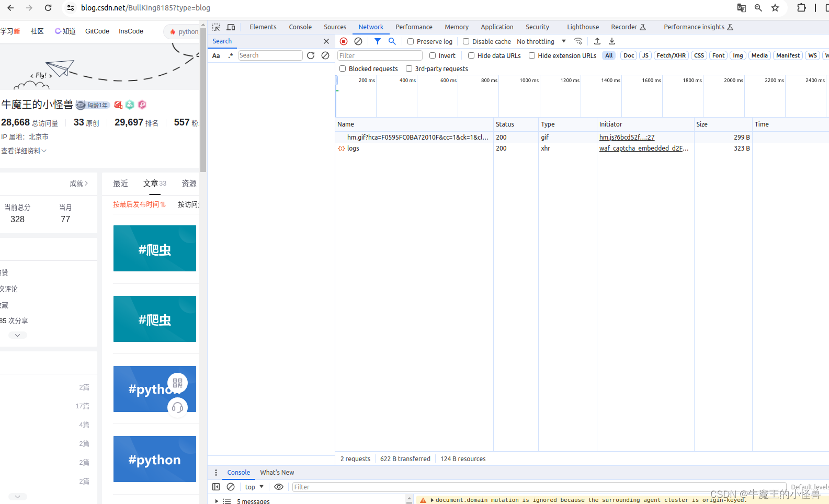The width and height of the screenshot is (829, 504).
Task: Refresh the search results in Search panel
Action: [311, 55]
